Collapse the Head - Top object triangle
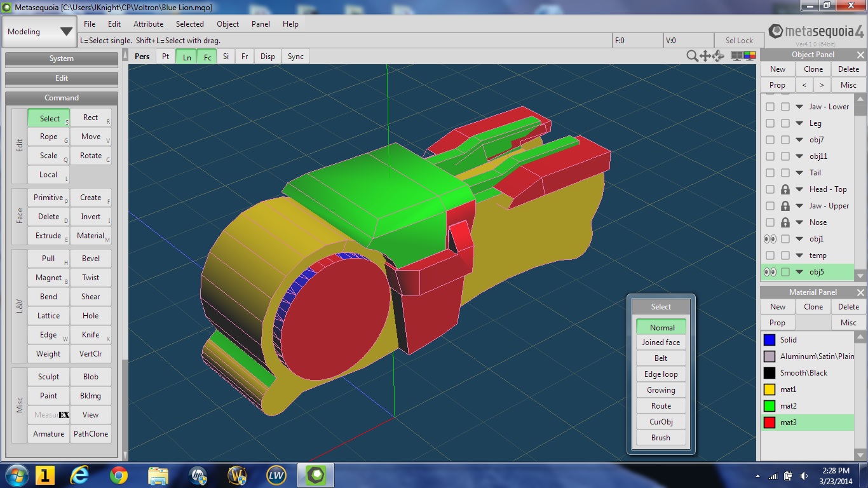The width and height of the screenshot is (868, 488). [799, 189]
